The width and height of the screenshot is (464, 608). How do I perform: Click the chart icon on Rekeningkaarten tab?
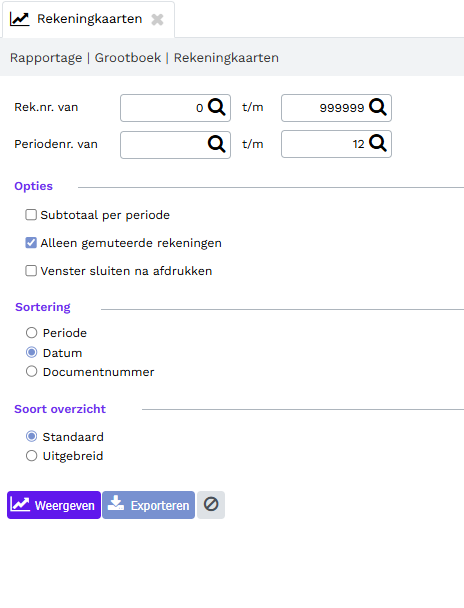click(x=19, y=19)
